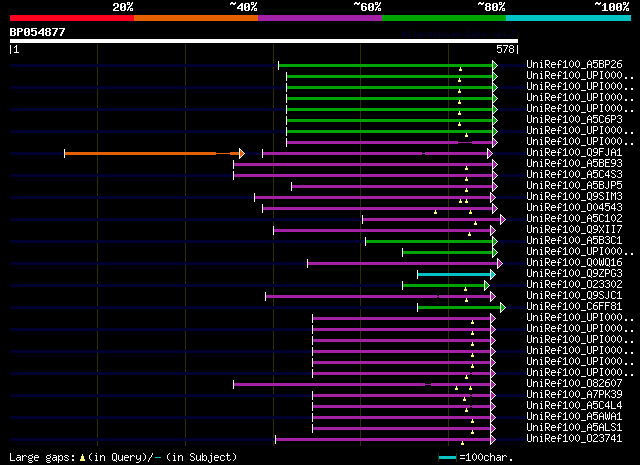Click the white query sequence bar
640x465 pixels.
pyautogui.click(x=264, y=41)
